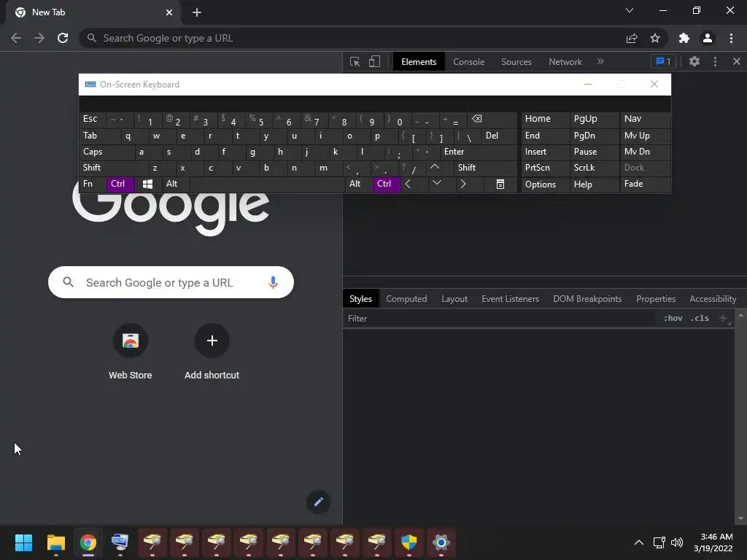This screenshot has width=747, height=560.
Task: Open the Event Listeners tab
Action: point(510,298)
